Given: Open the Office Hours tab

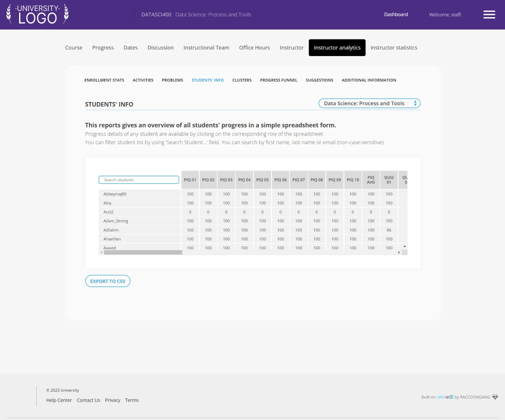Looking at the screenshot, I should (254, 48).
